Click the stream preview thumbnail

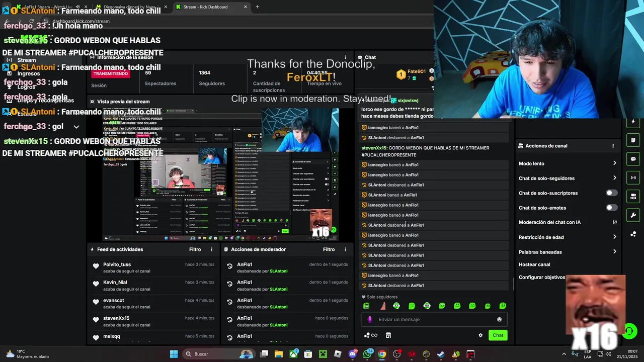[x=220, y=174]
